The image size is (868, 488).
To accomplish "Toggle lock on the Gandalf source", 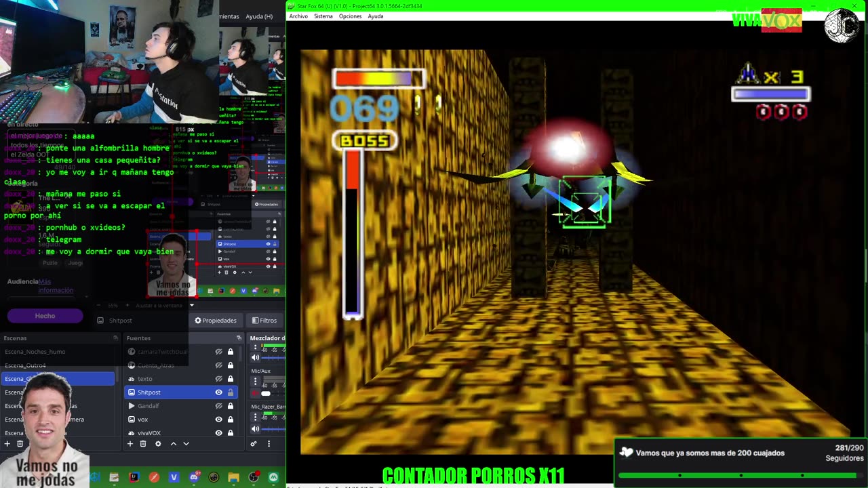I will click(231, 406).
